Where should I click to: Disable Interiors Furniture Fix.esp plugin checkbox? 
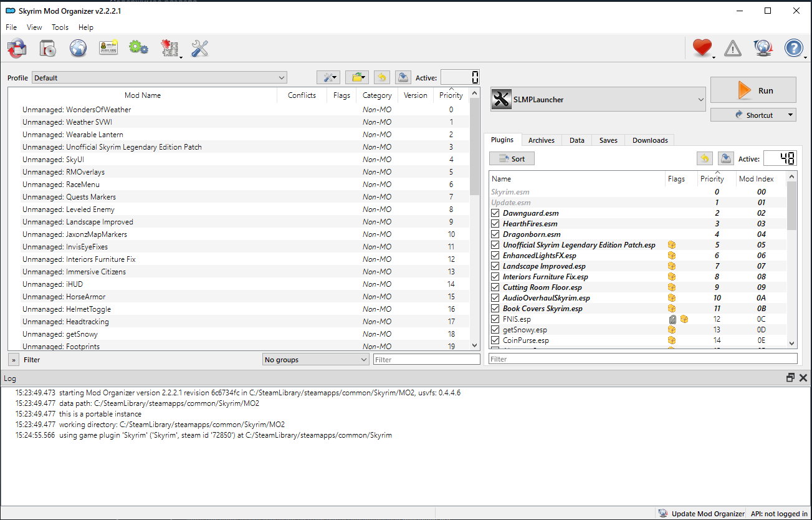(495, 277)
